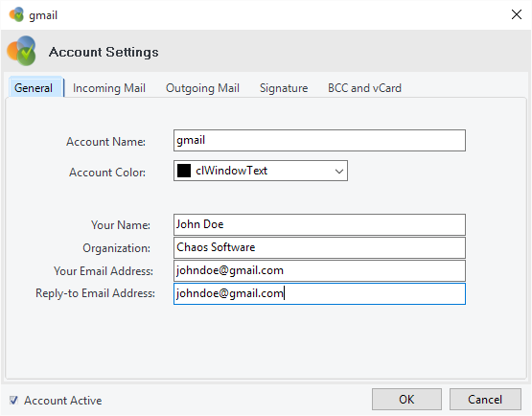Toggle the Account Active checkbox
Screen dimensions: 532x416
point(13,401)
